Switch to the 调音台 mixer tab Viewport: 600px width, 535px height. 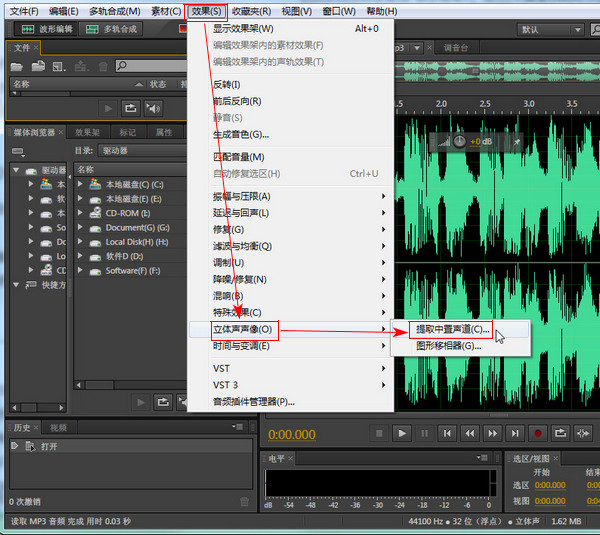point(455,48)
